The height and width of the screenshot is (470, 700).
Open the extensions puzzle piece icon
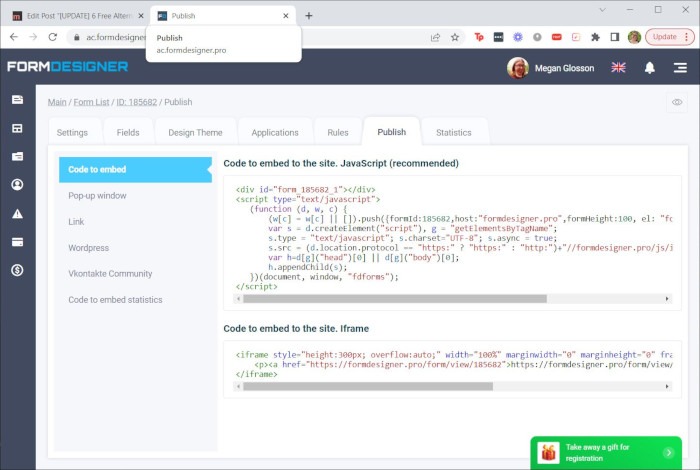click(595, 37)
